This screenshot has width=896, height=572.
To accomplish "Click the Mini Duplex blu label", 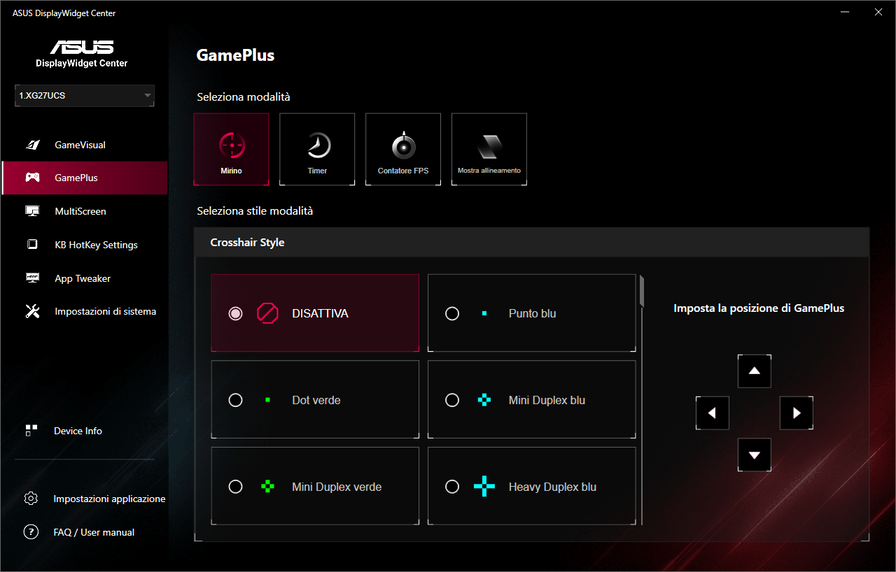I will [546, 400].
